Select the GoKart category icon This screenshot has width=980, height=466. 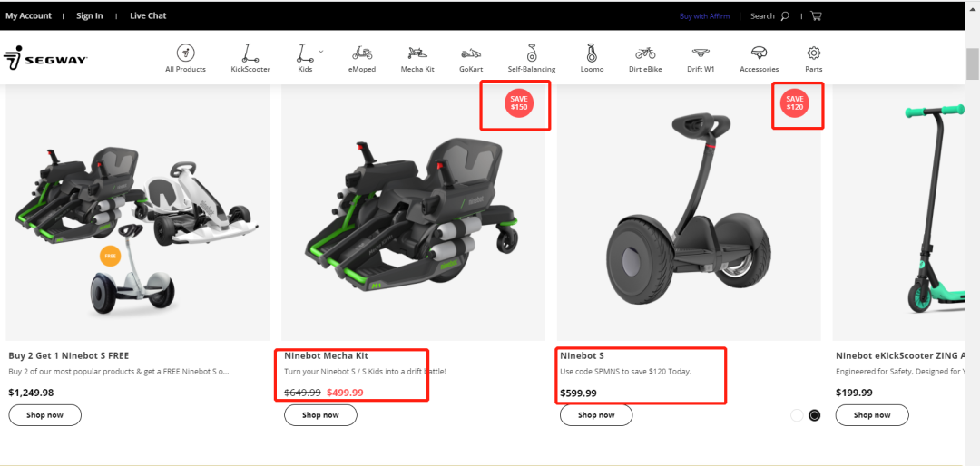click(x=470, y=53)
